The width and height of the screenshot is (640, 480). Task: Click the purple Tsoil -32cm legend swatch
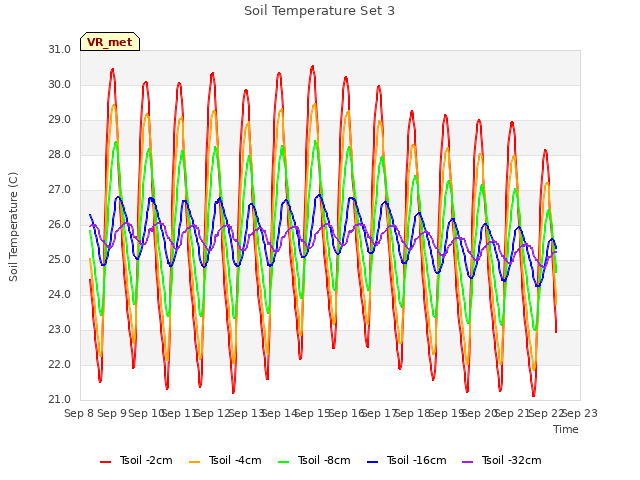pos(468,462)
